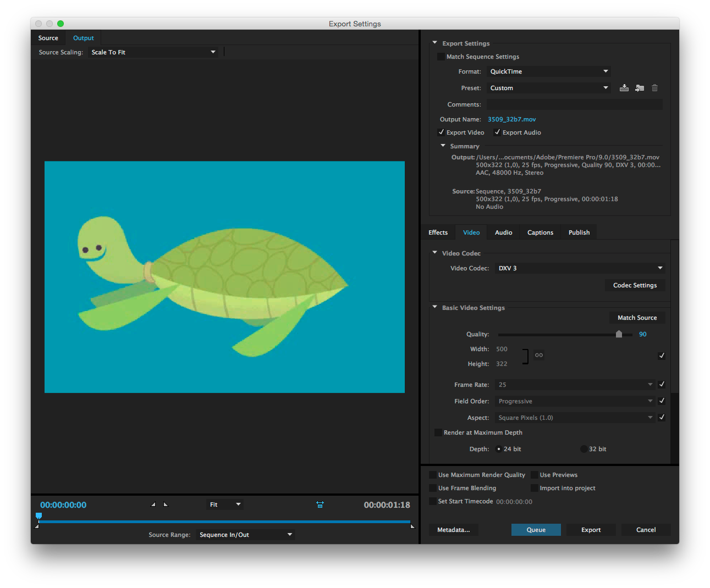
Task: Uncheck the Export Audio checkbox
Action: [x=497, y=132]
